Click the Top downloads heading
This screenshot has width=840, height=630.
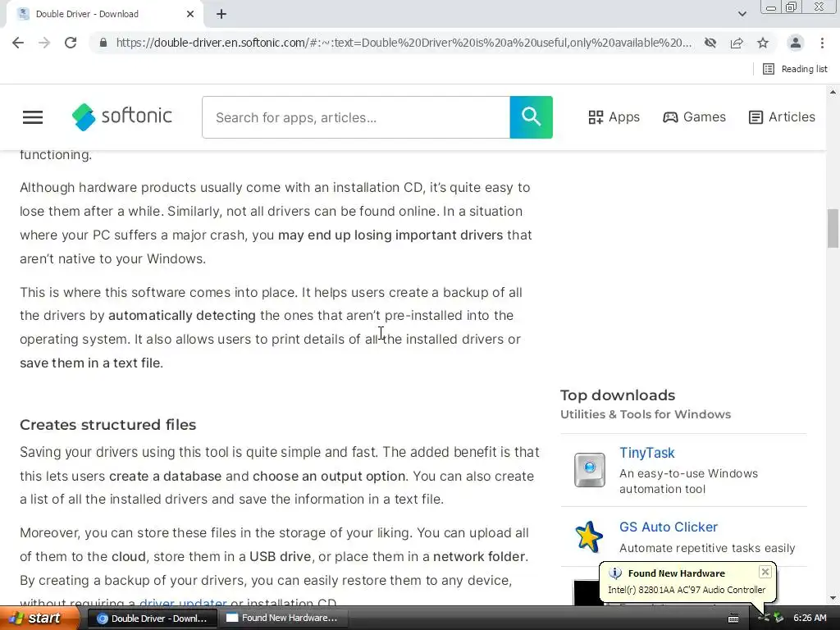pos(618,395)
